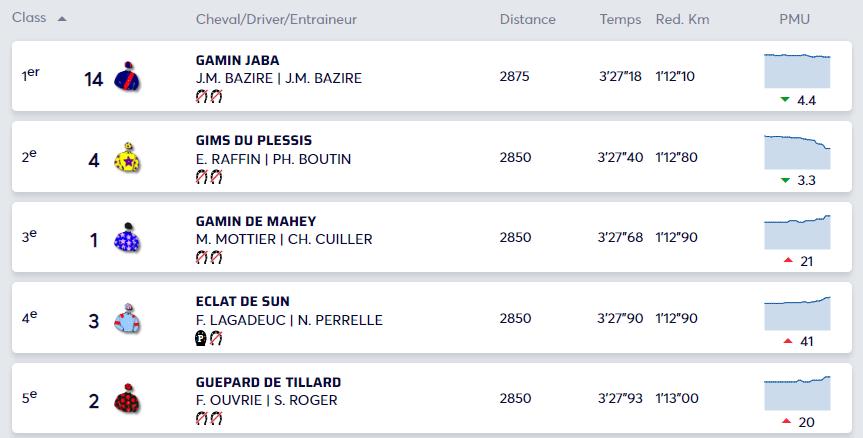Click the PMU column header
This screenshot has width=863, height=438.
point(794,19)
